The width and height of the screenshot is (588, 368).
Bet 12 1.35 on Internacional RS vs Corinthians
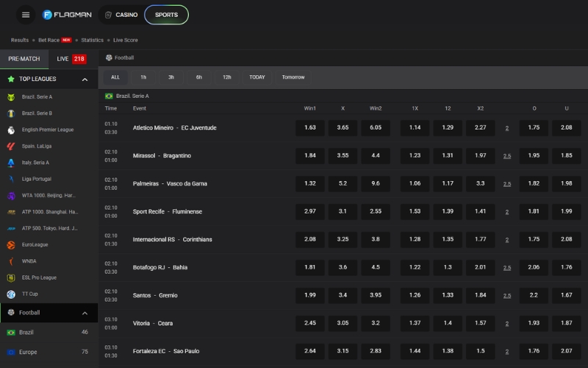[448, 239]
